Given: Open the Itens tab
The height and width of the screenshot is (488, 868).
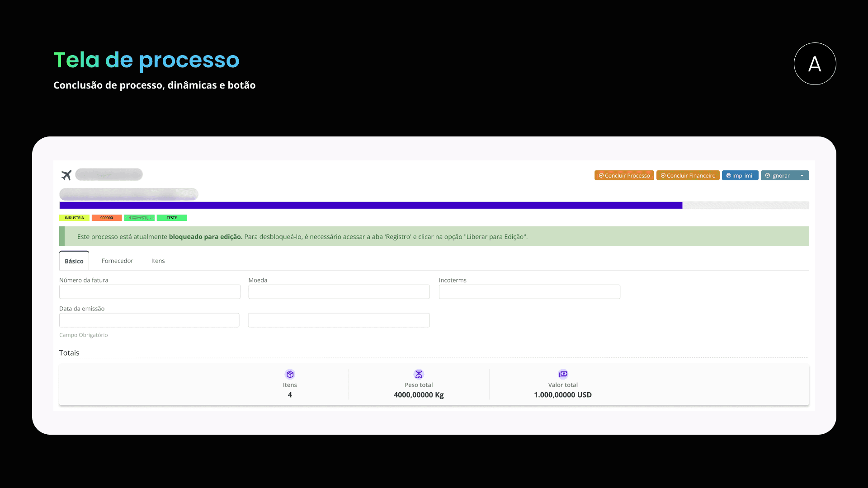Looking at the screenshot, I should tap(158, 261).
